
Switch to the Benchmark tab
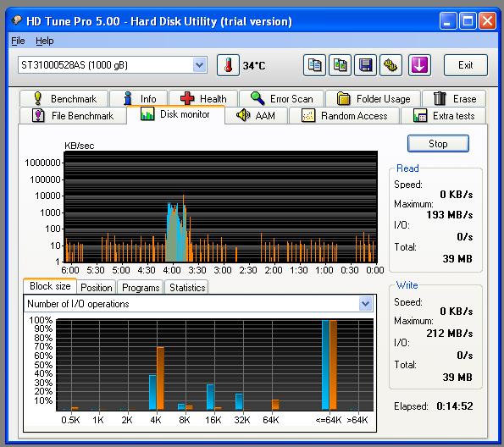click(x=64, y=98)
